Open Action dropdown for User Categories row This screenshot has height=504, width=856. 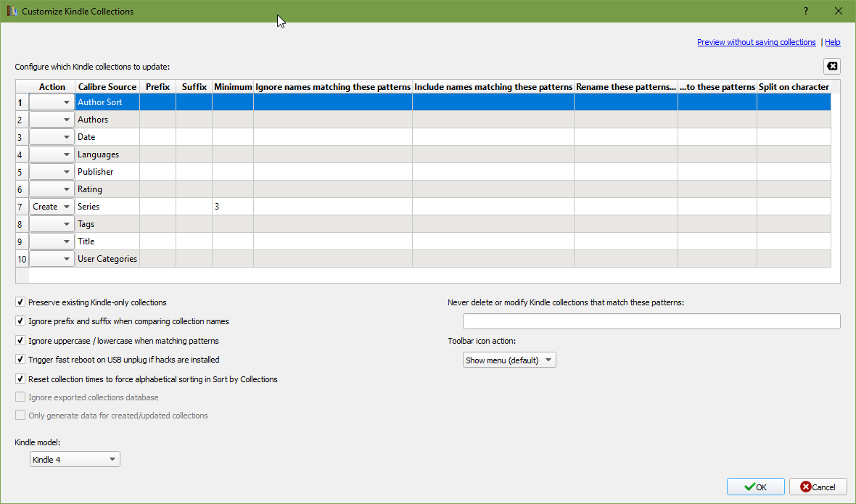tap(52, 259)
